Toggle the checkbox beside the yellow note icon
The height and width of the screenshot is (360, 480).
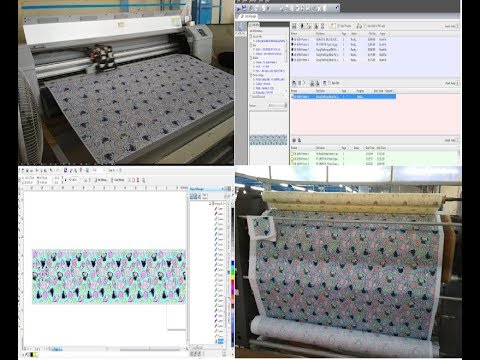click(338, 26)
